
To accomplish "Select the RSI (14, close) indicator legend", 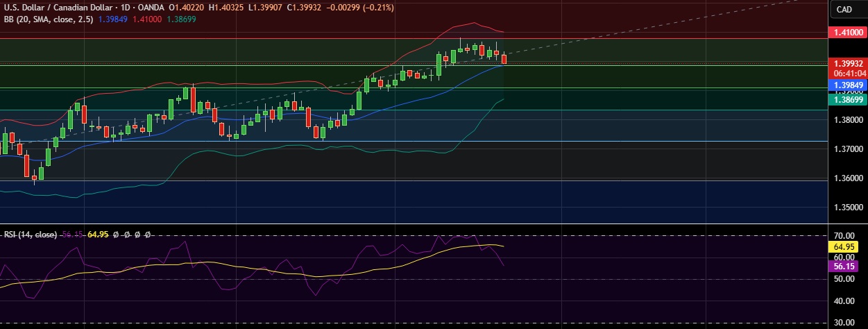I will (30, 235).
